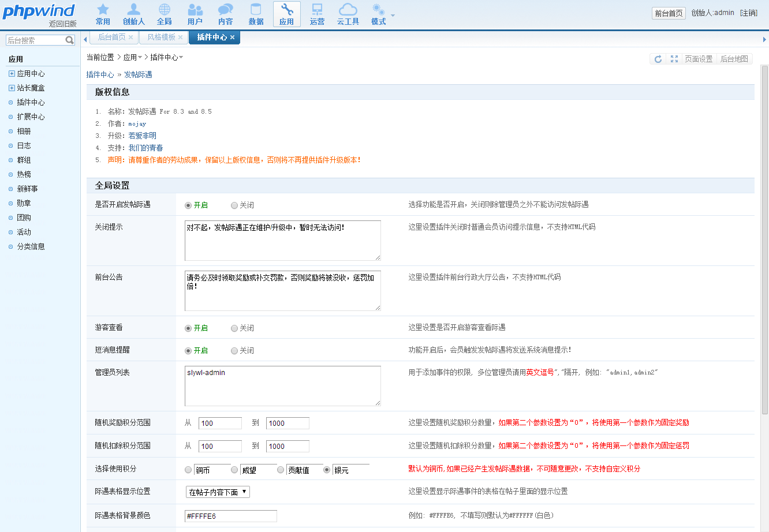
Task: Select 关闭 for 游客查看
Action: [x=234, y=328]
